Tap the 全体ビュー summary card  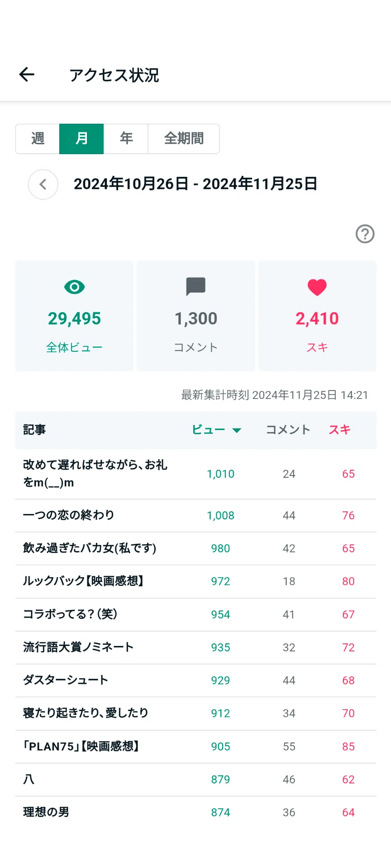coord(74,316)
